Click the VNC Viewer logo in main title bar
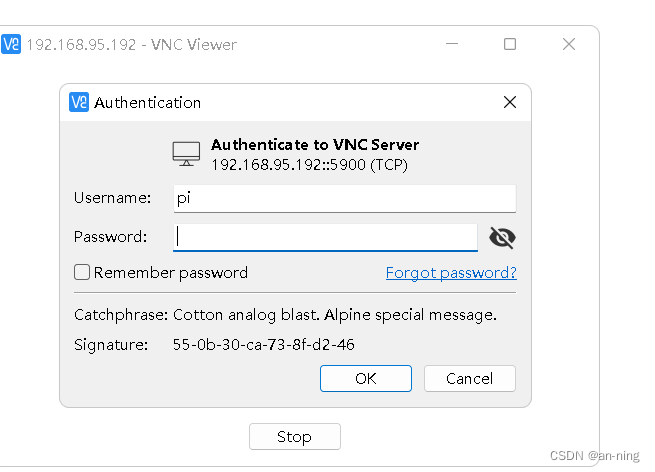 (11, 44)
